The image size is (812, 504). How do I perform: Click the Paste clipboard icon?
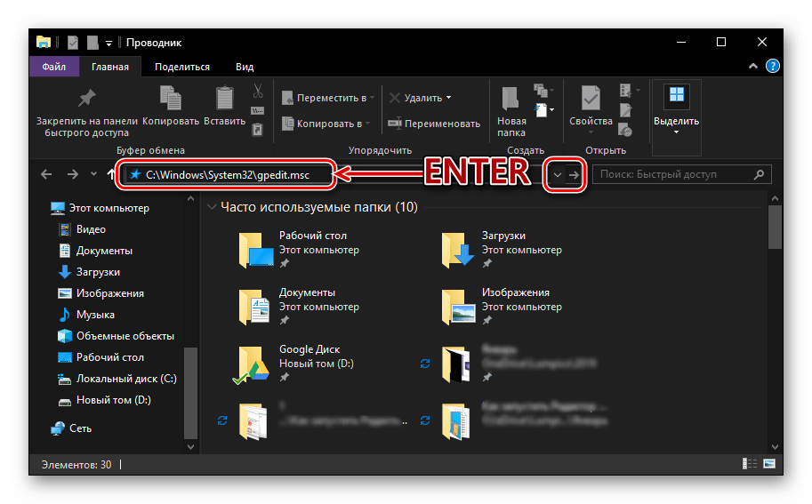coord(224,98)
